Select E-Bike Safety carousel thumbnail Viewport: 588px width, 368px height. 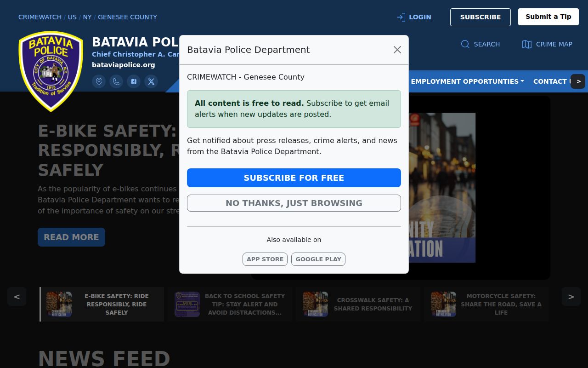tap(102, 304)
